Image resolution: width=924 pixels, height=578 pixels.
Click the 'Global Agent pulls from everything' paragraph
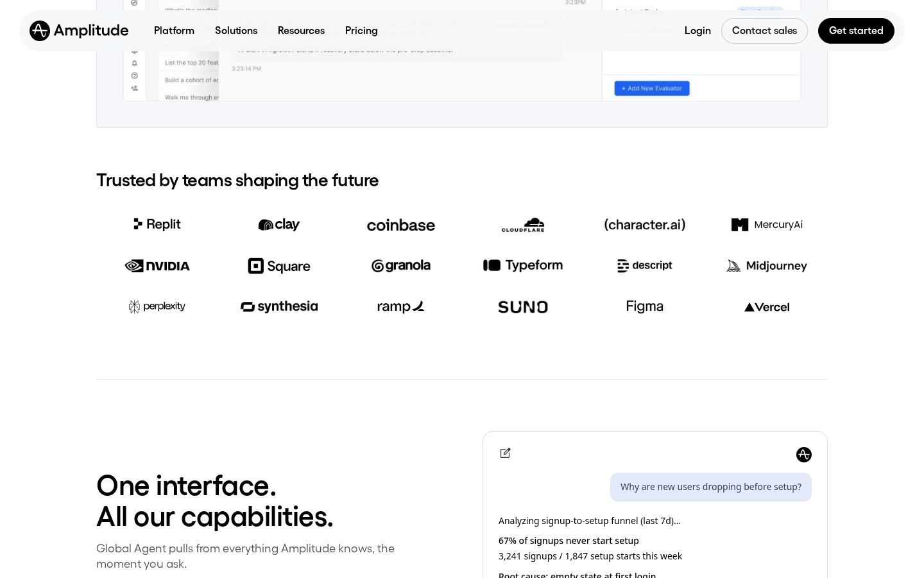[x=245, y=556]
